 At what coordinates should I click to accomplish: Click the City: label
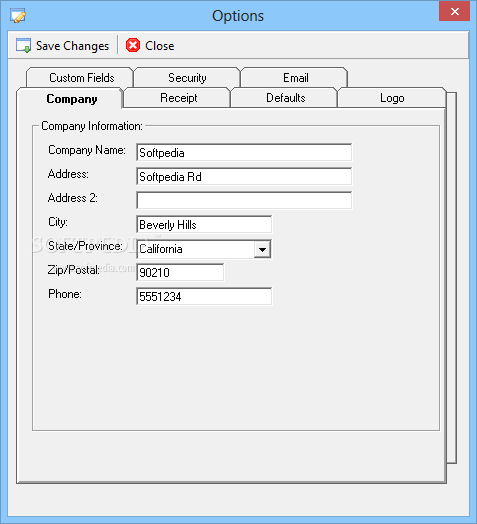[x=58, y=222]
